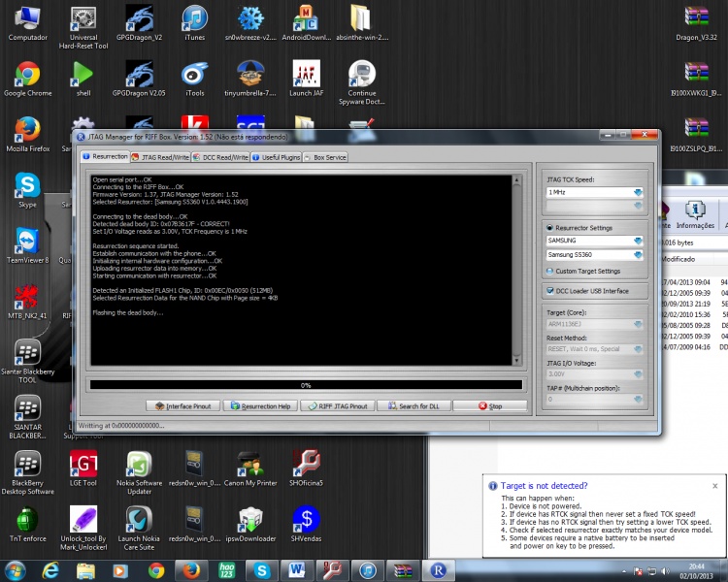Open GPGDragon_V2 desktop shortcut
This screenshot has height=582, width=728.
[x=139, y=23]
